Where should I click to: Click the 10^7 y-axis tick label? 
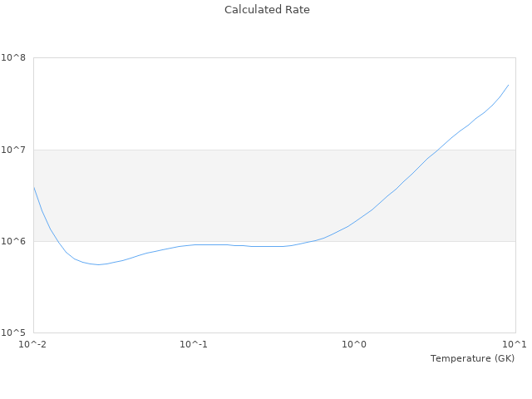click(13, 150)
